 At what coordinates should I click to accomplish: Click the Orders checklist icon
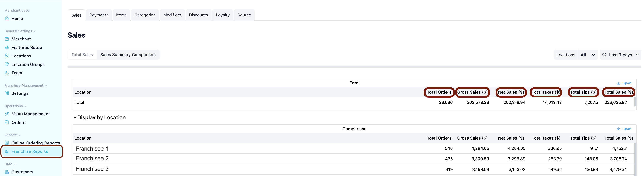click(x=7, y=122)
